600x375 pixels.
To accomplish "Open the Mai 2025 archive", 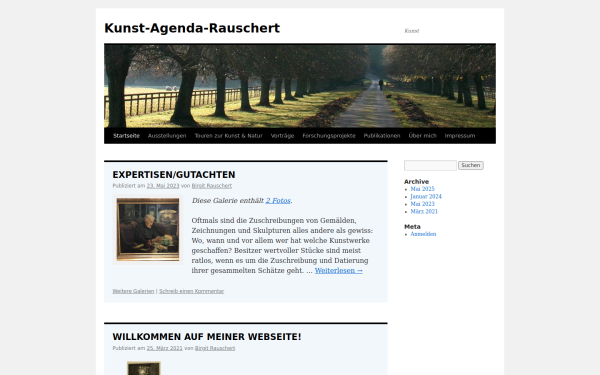I will coord(422,189).
